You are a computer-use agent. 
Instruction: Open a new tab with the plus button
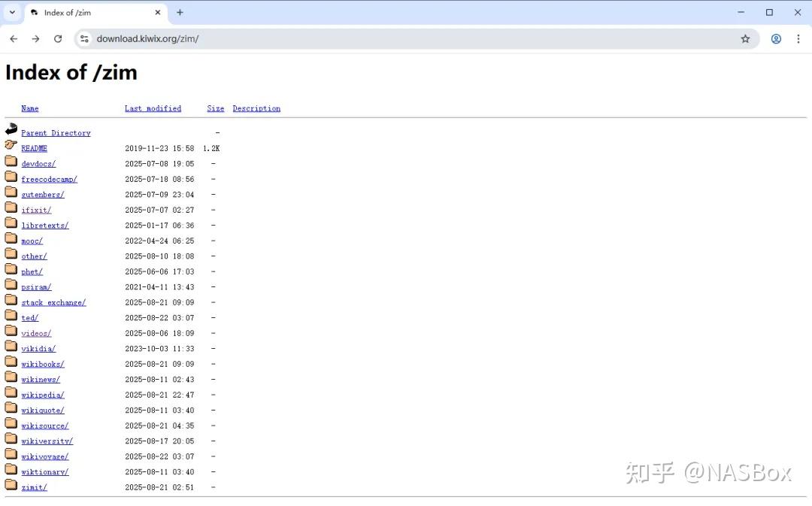coord(180,13)
